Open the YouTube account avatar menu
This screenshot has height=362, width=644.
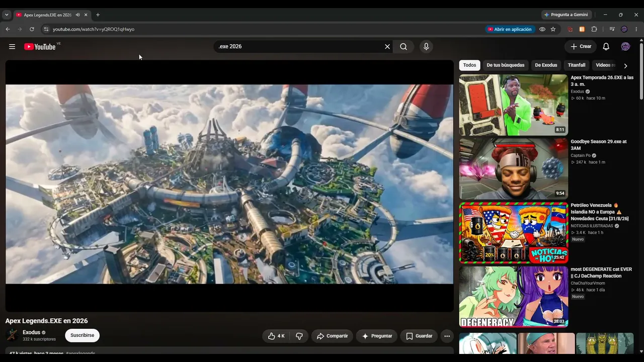[625, 47]
